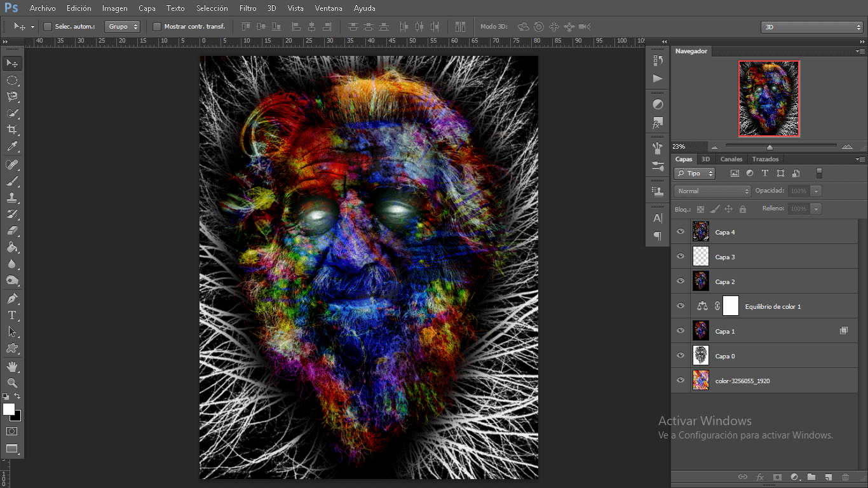The width and height of the screenshot is (868, 488).
Task: Hide the Capa 4 layer
Action: (x=681, y=232)
